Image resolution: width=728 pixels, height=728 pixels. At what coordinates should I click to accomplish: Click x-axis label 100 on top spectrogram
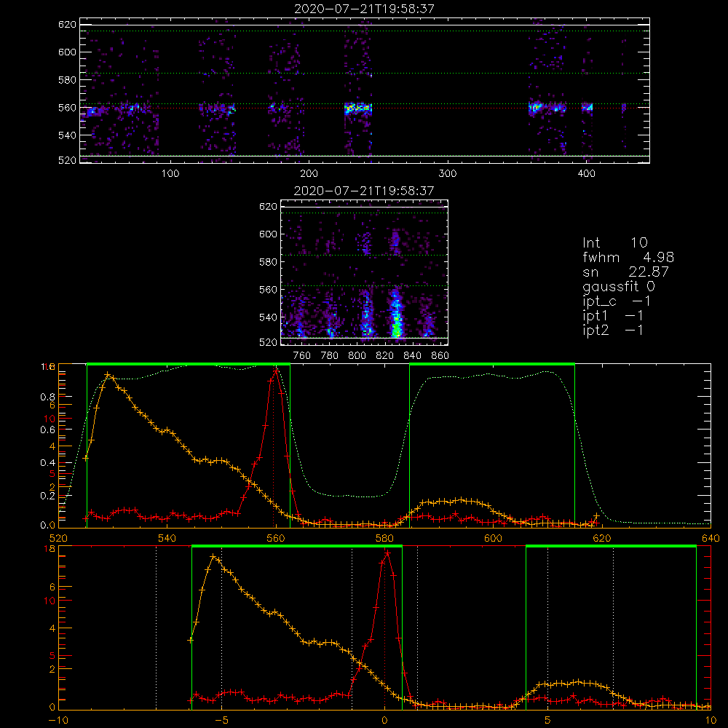[x=170, y=174]
